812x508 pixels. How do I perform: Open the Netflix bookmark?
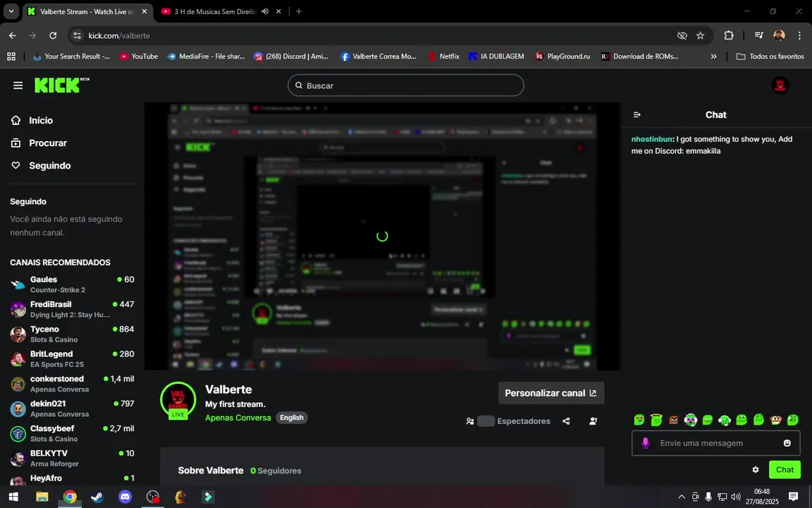[x=444, y=56]
